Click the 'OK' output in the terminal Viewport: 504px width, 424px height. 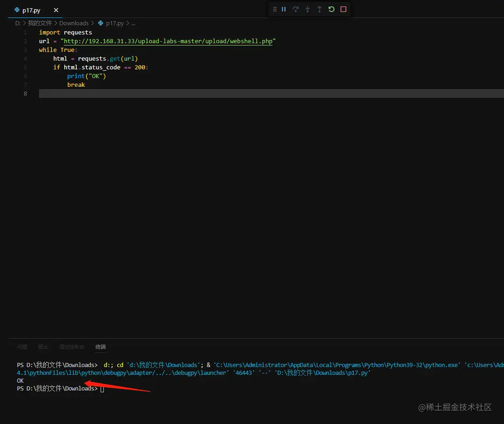coord(20,381)
